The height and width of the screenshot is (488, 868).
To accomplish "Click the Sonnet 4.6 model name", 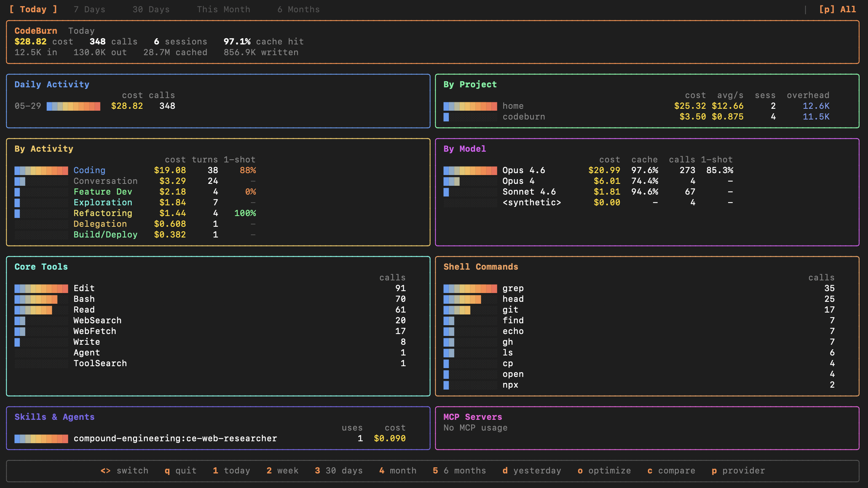I will 529,192.
